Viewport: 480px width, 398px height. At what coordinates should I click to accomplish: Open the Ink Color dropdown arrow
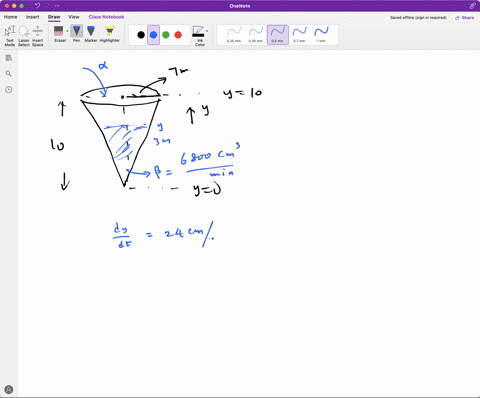(207, 31)
